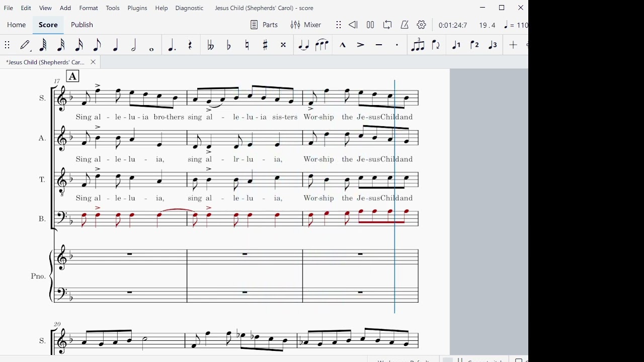Select Voice 2
Screen dimensions: 644x362
(474, 45)
